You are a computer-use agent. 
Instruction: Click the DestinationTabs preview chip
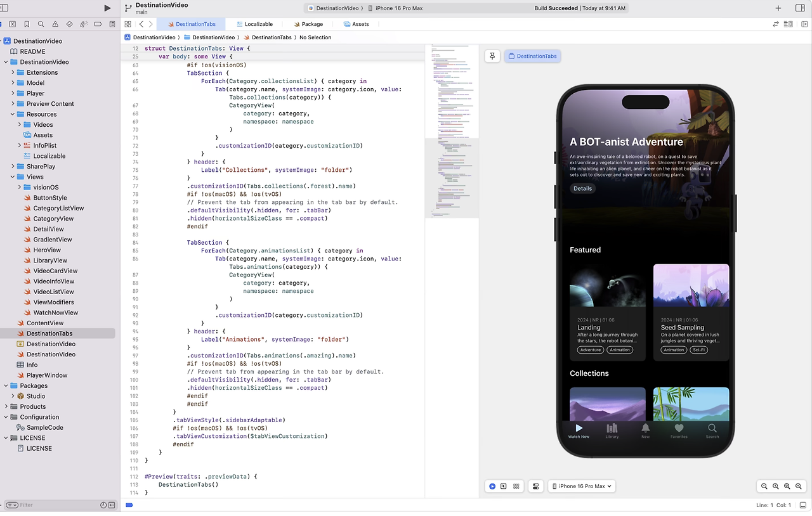click(532, 56)
